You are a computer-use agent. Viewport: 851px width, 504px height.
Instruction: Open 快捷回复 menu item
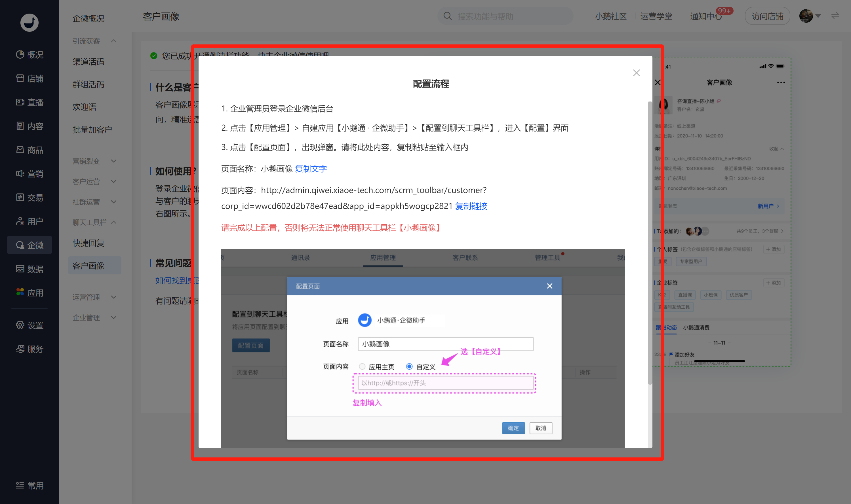89,243
